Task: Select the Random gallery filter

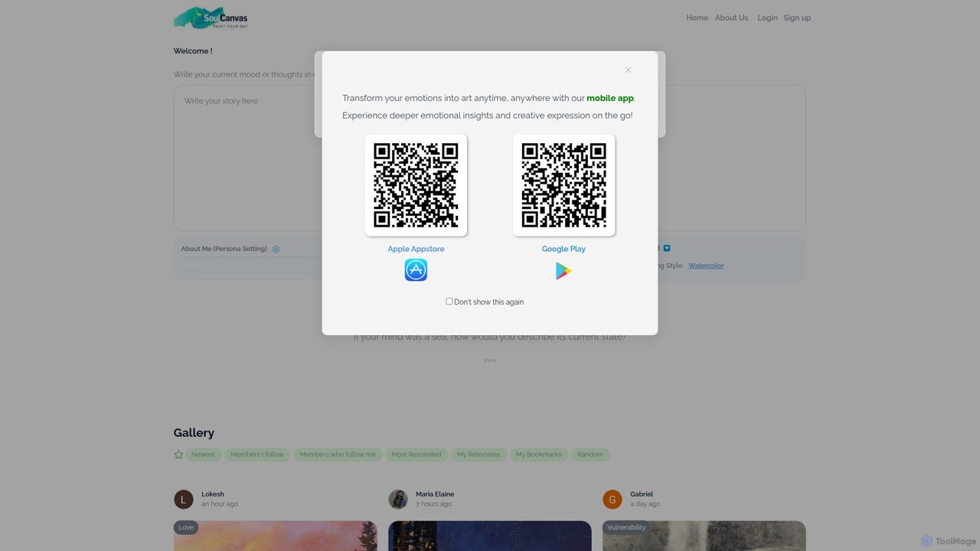Action: pyautogui.click(x=590, y=455)
